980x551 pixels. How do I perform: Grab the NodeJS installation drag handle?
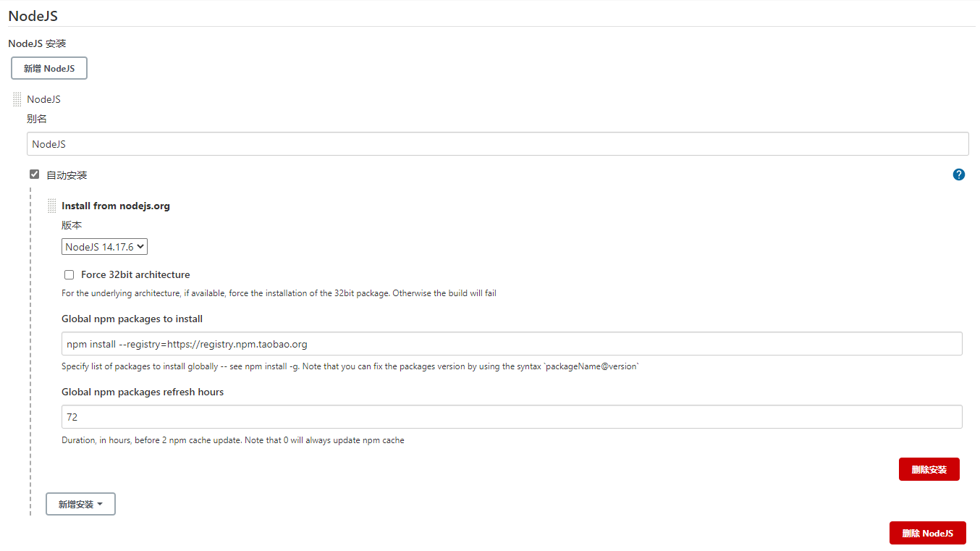point(17,100)
